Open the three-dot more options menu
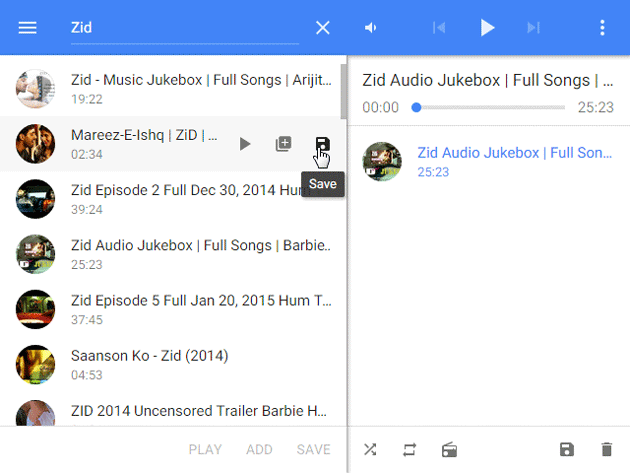 point(602,28)
